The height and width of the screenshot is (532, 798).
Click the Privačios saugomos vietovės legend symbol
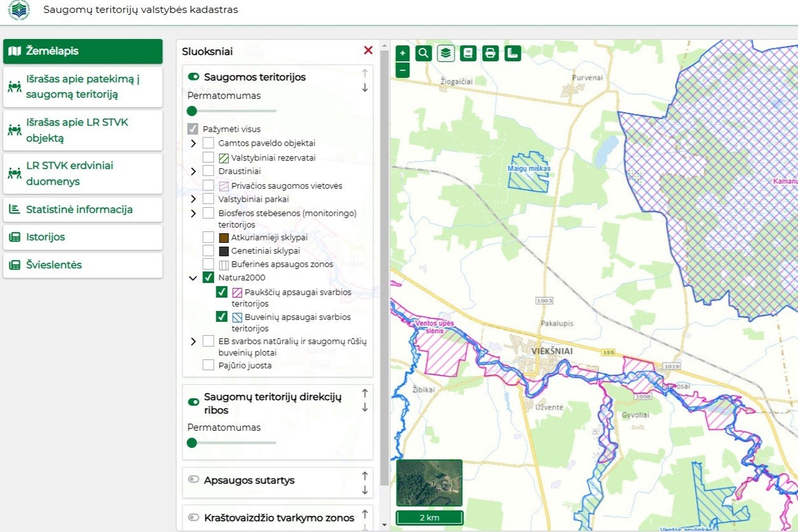tap(224, 186)
